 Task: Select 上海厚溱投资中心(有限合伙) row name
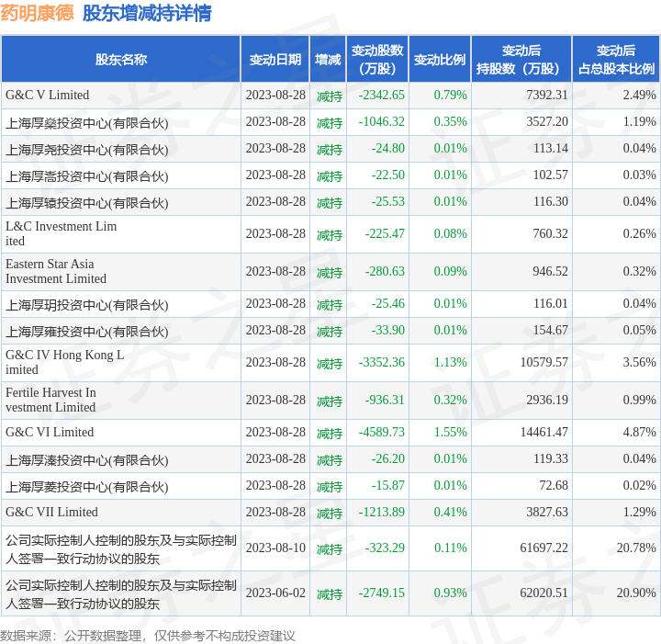click(87, 460)
